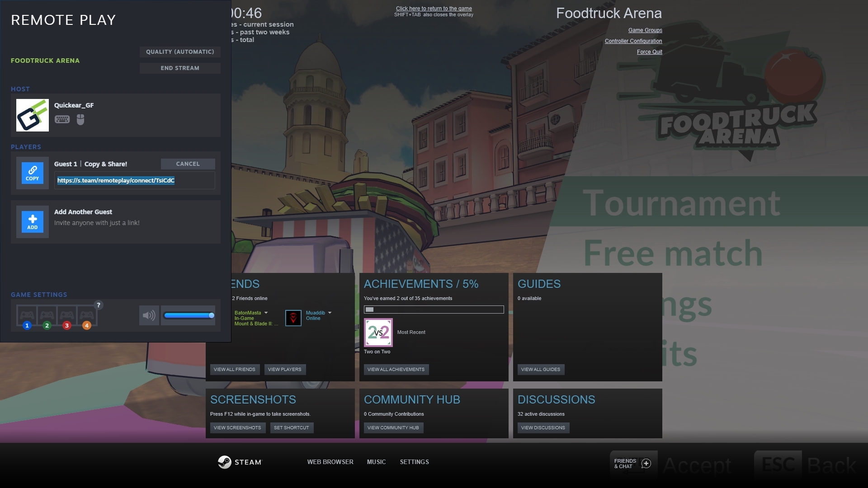Click the remote play invite link field
The height and width of the screenshot is (488, 868).
135,180
